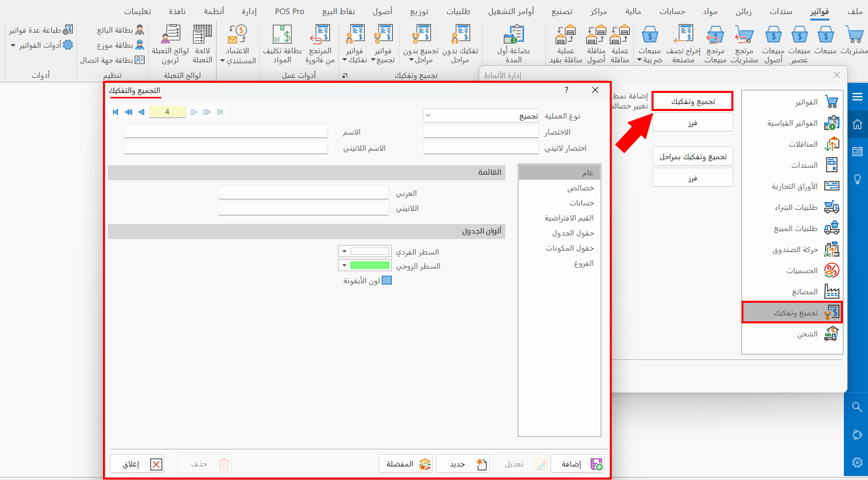The image size is (868, 480).
Task: Select حركة الصندوق in pattern list
Action: point(792,250)
